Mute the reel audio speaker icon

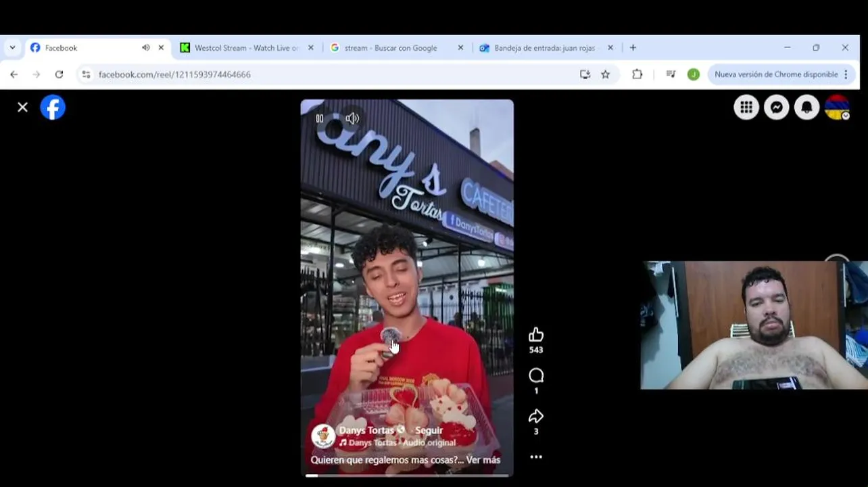pos(352,118)
